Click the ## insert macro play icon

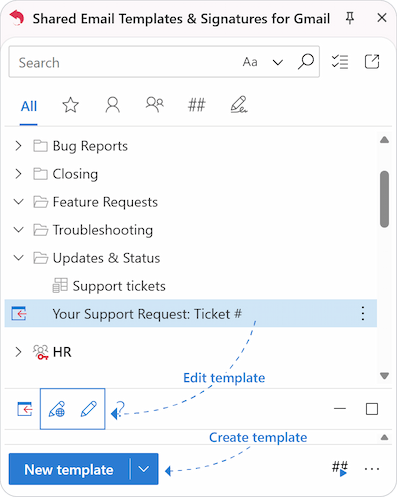340,469
